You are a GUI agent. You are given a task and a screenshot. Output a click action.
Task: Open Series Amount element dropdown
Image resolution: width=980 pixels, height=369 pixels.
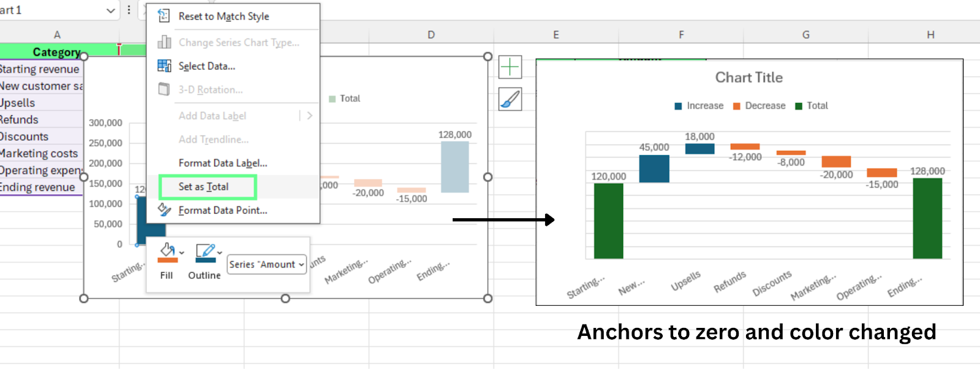pyautogui.click(x=266, y=264)
